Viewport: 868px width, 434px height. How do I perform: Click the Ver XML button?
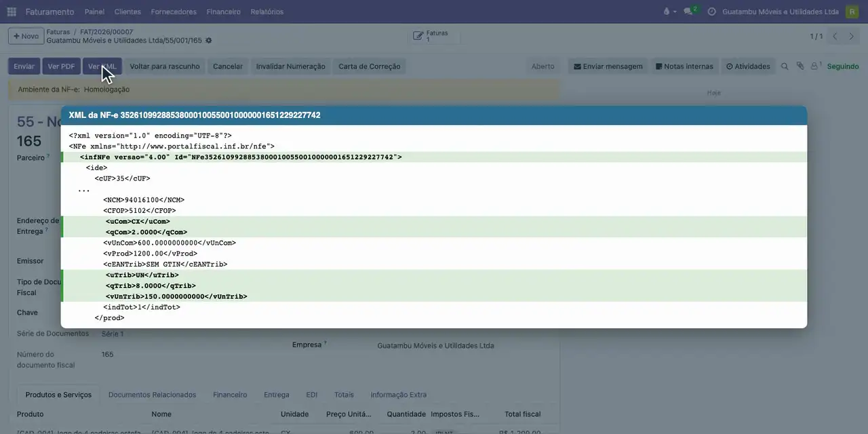tap(102, 66)
